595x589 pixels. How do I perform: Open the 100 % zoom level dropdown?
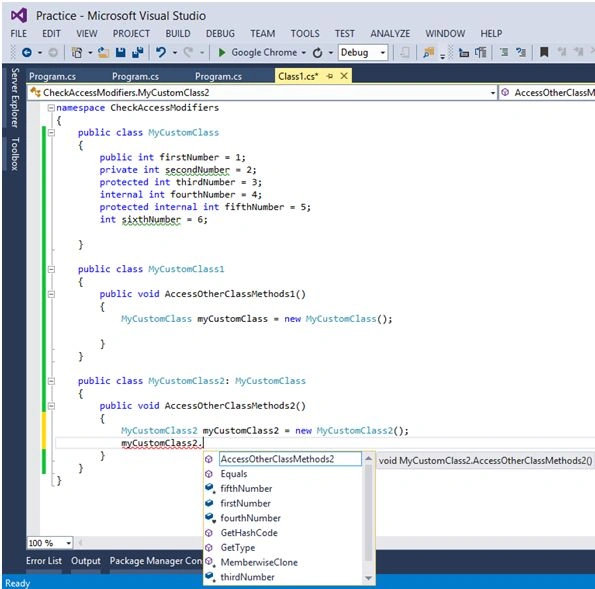tap(68, 543)
